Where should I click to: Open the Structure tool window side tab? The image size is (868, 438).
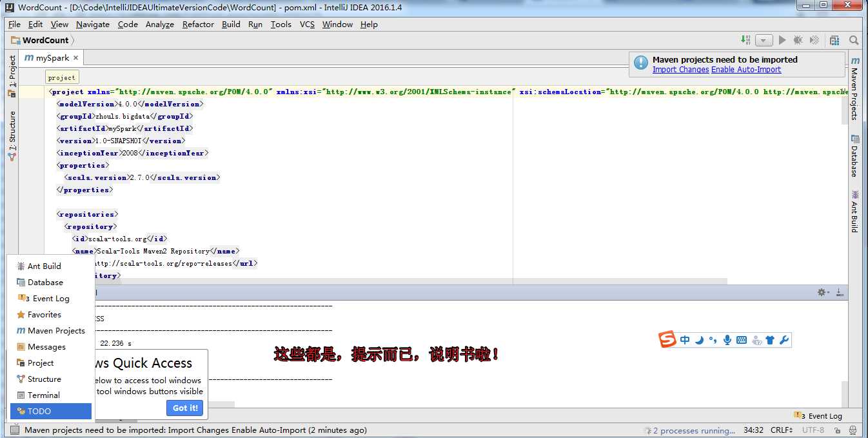coord(12,135)
